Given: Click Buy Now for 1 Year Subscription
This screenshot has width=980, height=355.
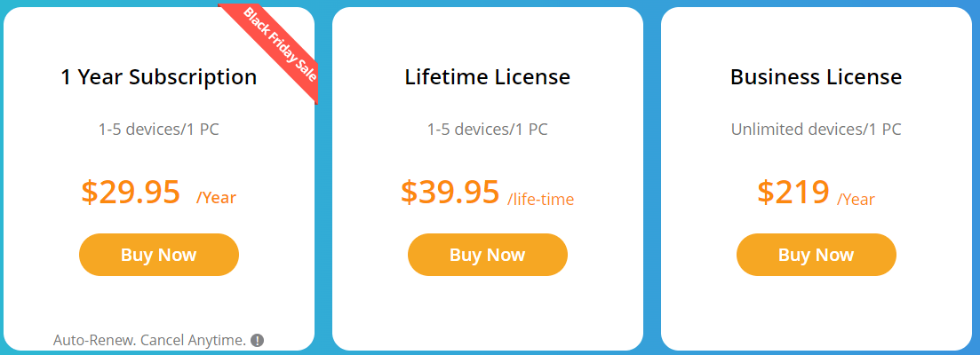Looking at the screenshot, I should pyautogui.click(x=159, y=255).
